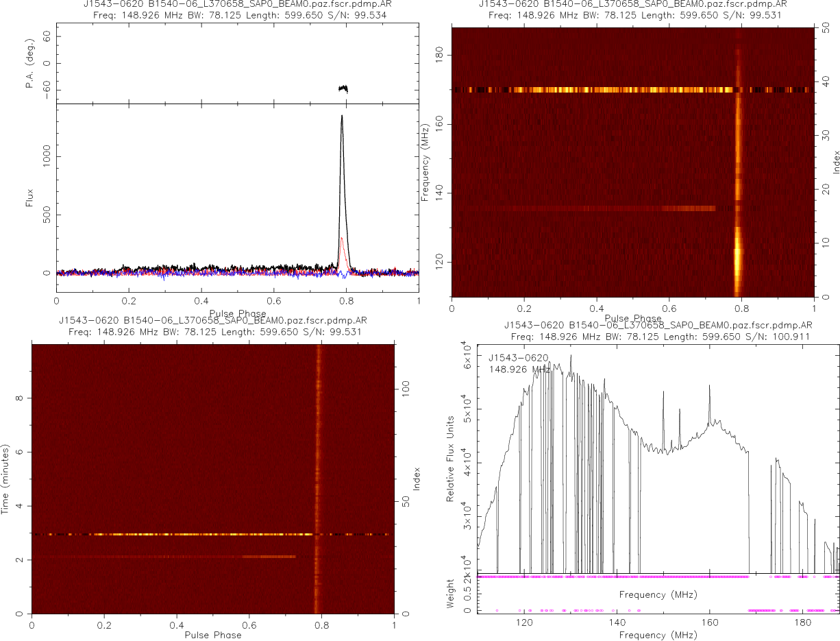Click the "Time (minutes)" axis label
Image resolution: width=840 pixels, height=641 pixels.
click(5, 479)
